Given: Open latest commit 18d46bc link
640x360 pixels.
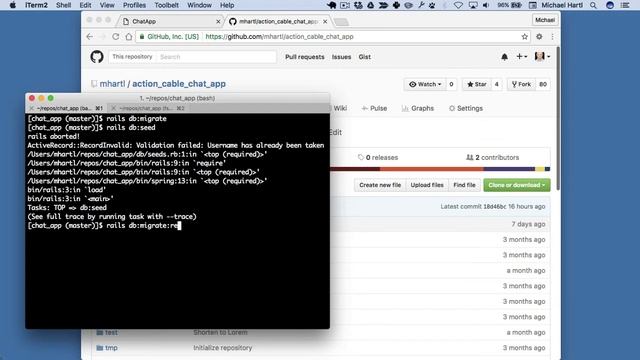Looking at the screenshot, I should (494, 207).
